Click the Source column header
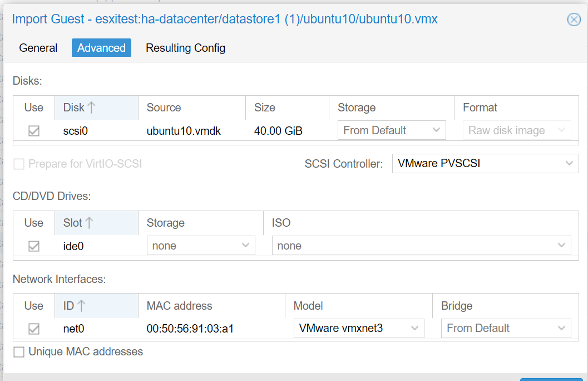Screen dimensions: 588x381 [164, 108]
